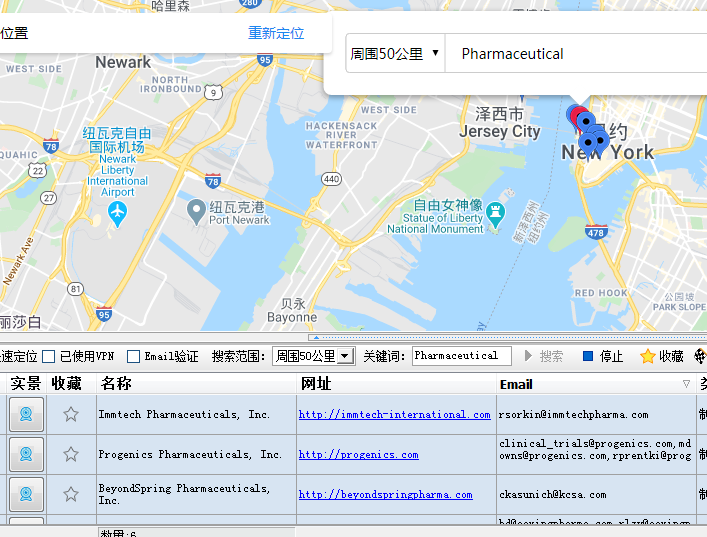The width and height of the screenshot is (707, 537).
Task: Click the yellow star 收藏 toolbar button
Action: (x=662, y=356)
